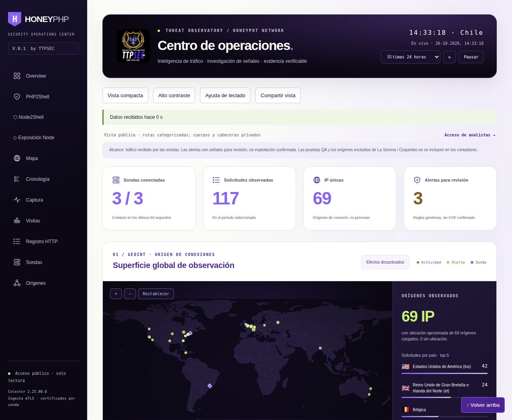Click the IP únicas globe icon

pyautogui.click(x=317, y=180)
